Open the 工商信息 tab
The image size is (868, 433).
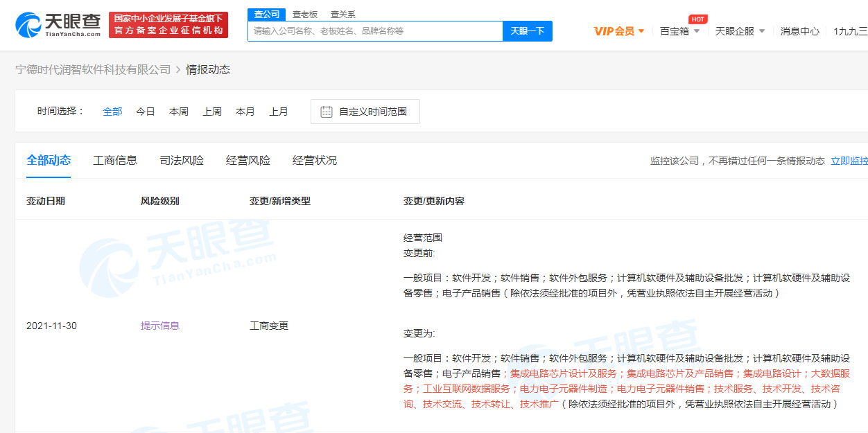point(115,160)
